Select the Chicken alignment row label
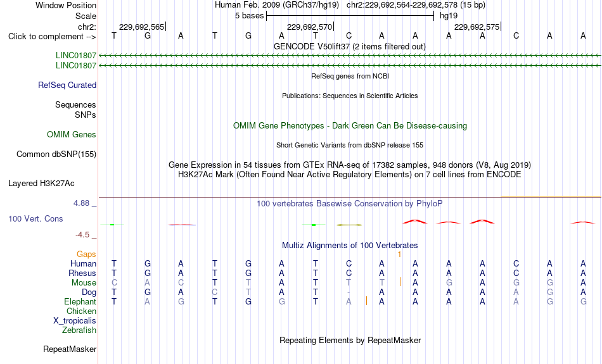 (x=81, y=311)
